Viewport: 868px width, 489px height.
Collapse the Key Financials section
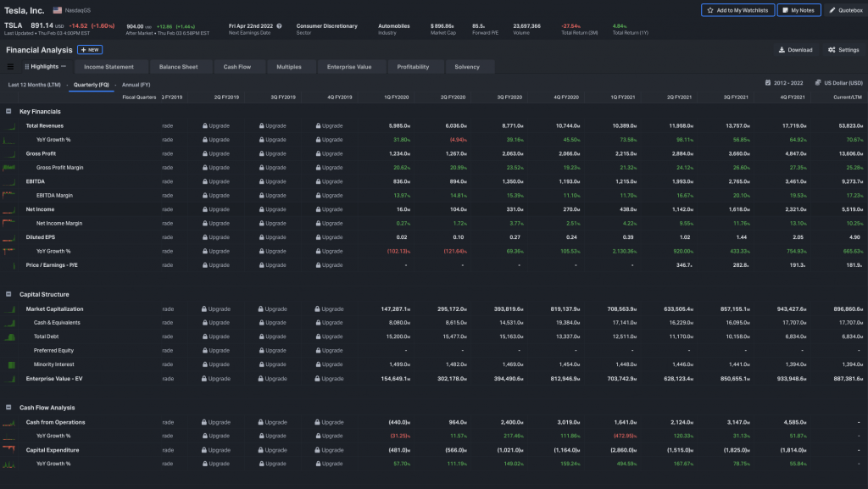pyautogui.click(x=8, y=111)
